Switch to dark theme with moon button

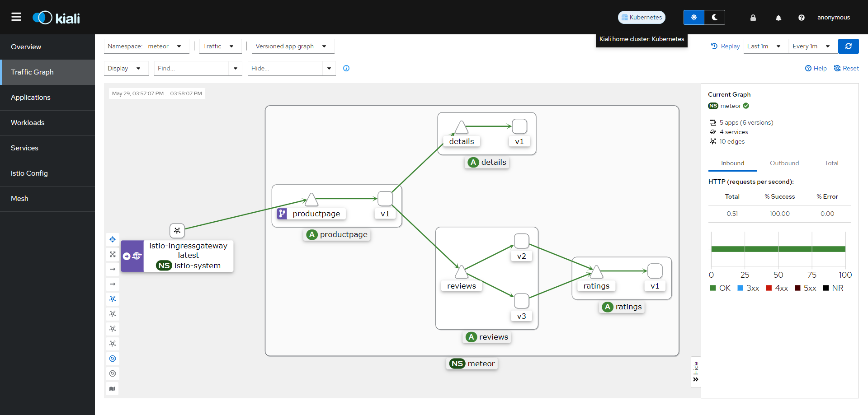point(715,17)
